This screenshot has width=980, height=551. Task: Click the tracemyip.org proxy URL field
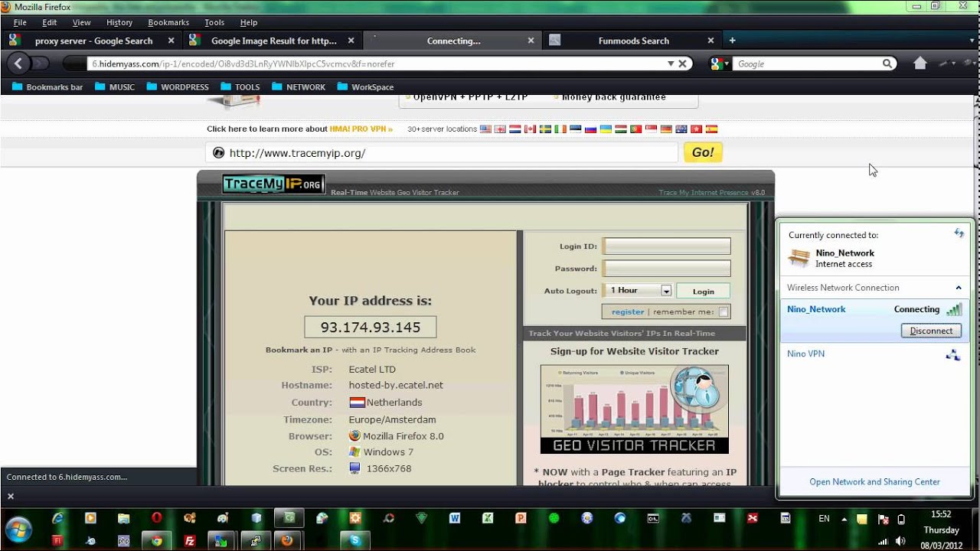(x=442, y=152)
